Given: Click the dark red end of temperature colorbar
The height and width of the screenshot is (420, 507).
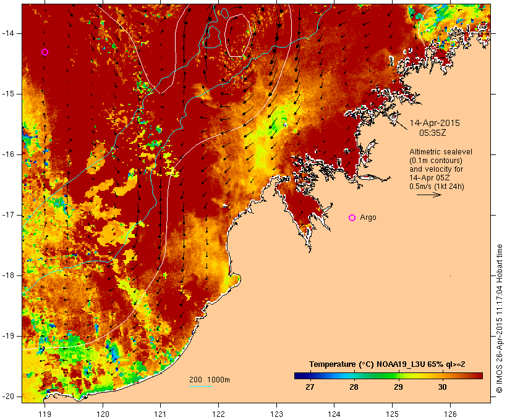Looking at the screenshot, I should 479,376.
